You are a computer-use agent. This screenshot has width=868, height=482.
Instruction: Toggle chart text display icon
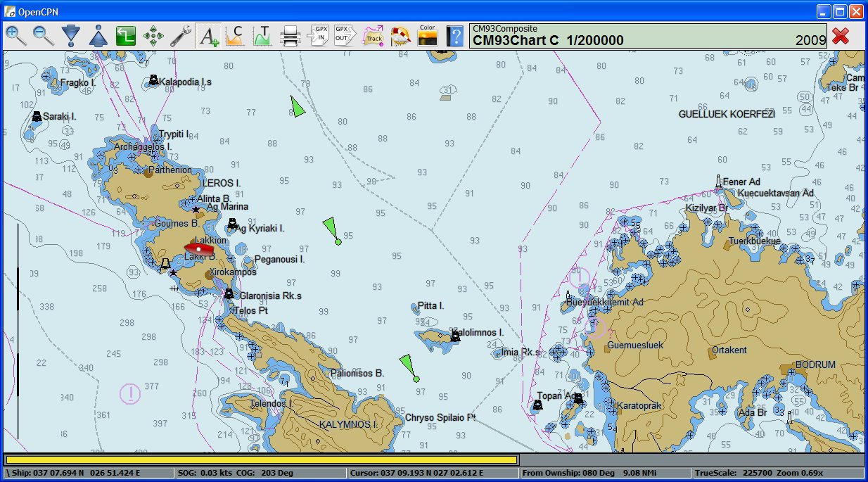(x=208, y=35)
